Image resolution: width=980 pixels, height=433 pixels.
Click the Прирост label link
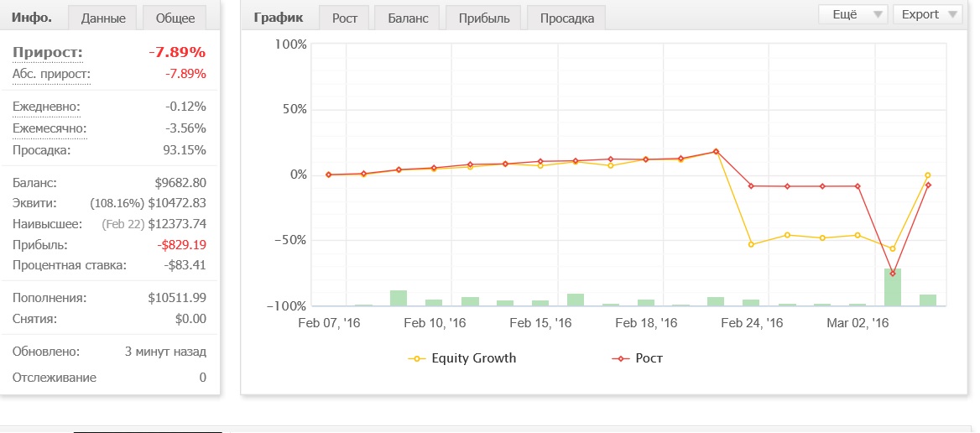48,53
